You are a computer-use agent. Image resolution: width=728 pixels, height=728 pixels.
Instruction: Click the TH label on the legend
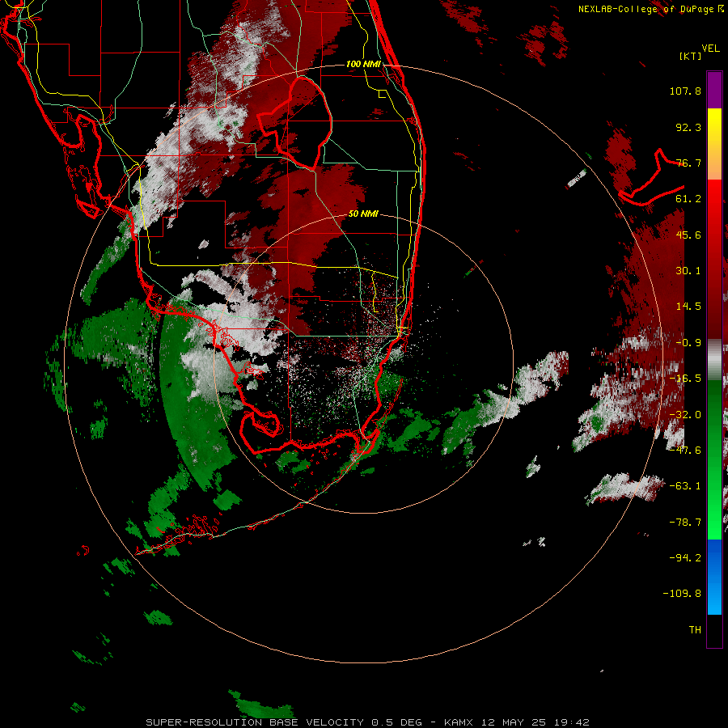[x=695, y=630]
